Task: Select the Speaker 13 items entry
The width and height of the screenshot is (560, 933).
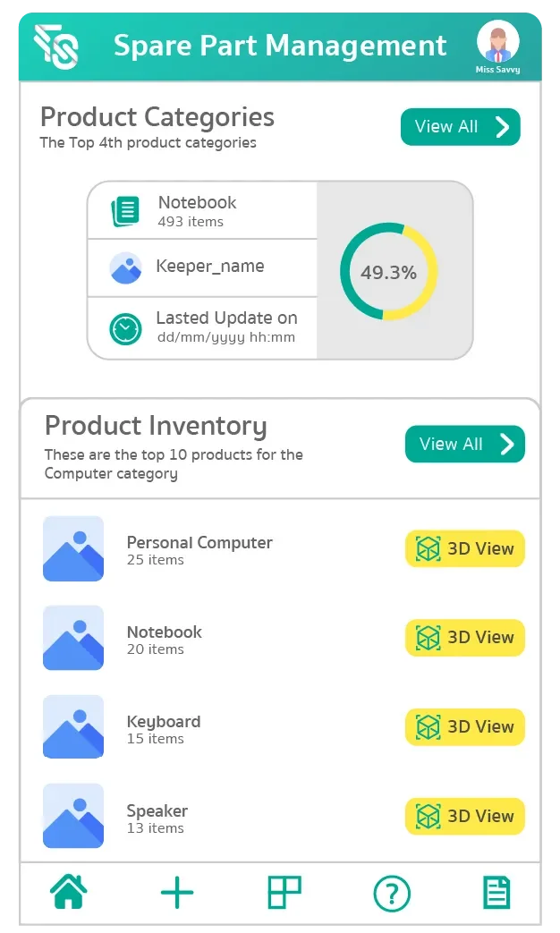Action: point(157,818)
